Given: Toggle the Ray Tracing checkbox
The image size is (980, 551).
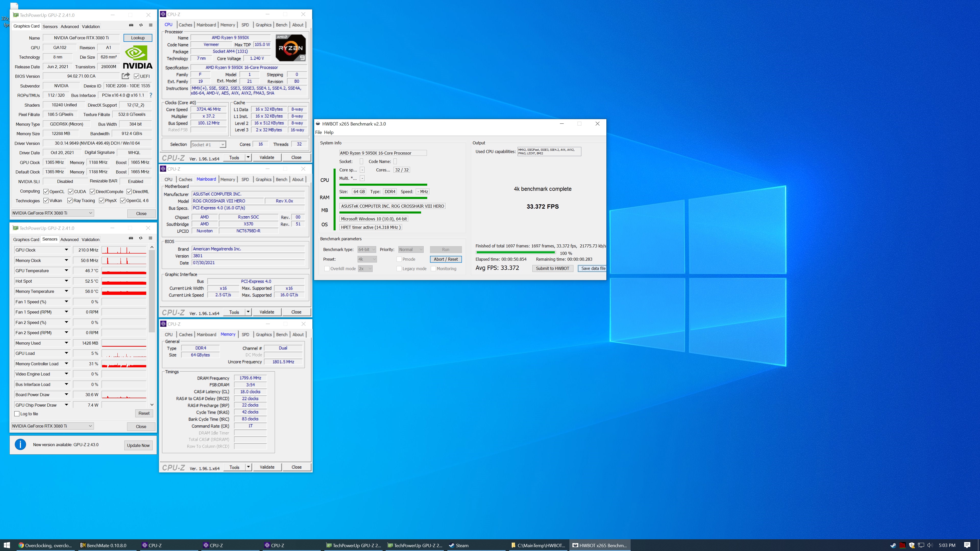Looking at the screenshot, I should point(70,201).
